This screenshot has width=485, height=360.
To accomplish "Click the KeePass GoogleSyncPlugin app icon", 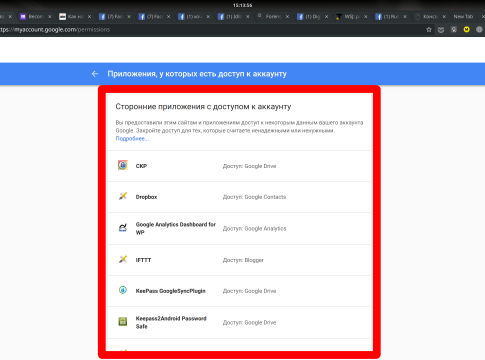I will point(123,290).
